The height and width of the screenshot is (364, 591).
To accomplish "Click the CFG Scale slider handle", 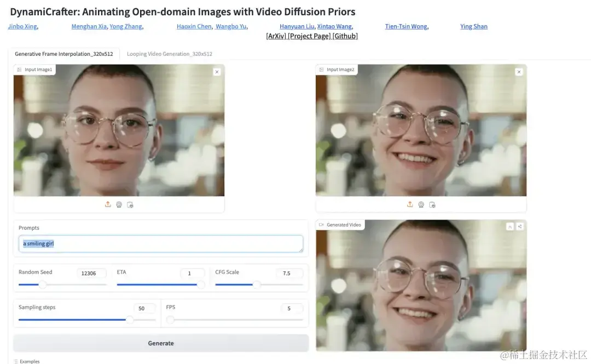I will click(256, 285).
